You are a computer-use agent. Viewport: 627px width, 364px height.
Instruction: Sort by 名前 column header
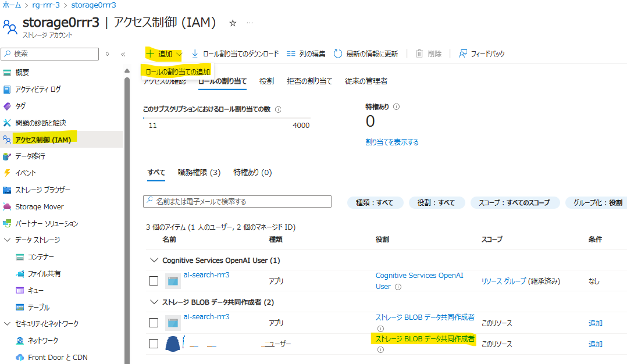click(x=169, y=240)
